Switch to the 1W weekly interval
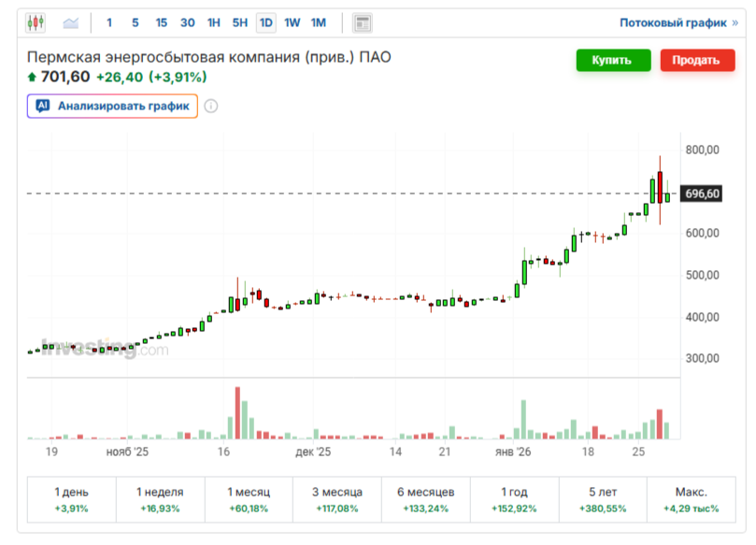Image resolution: width=756 pixels, height=545 pixels. [292, 22]
